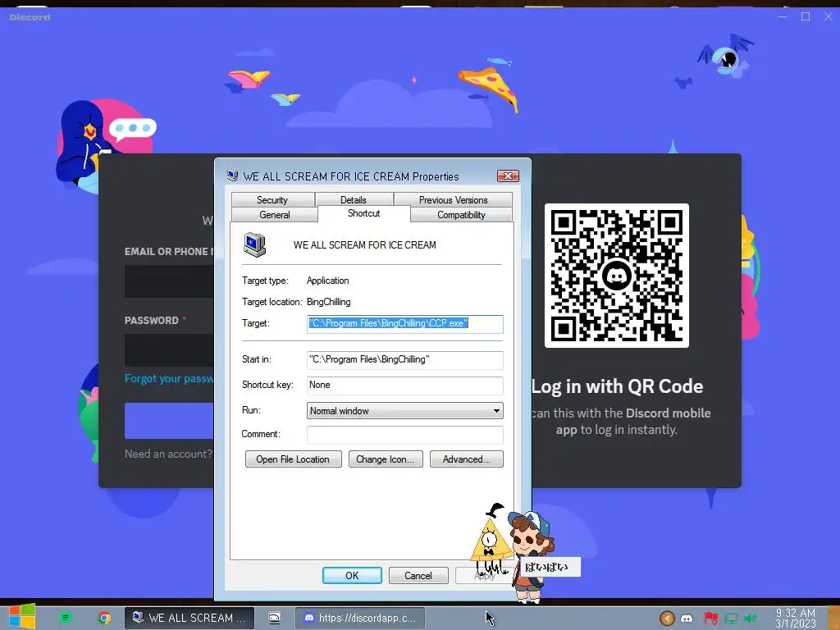This screenshot has width=840, height=630.
Task: Click the Shortcut key field
Action: coord(405,386)
